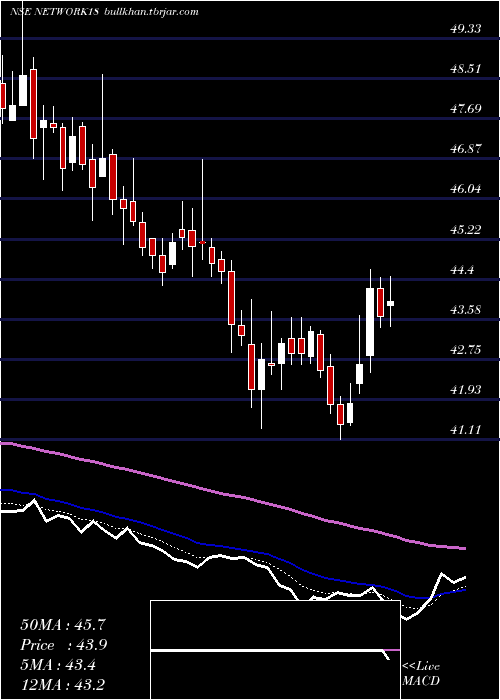This screenshot has height=700, width=500.
Task: Click inside the MACD inset box
Action: click(275, 650)
